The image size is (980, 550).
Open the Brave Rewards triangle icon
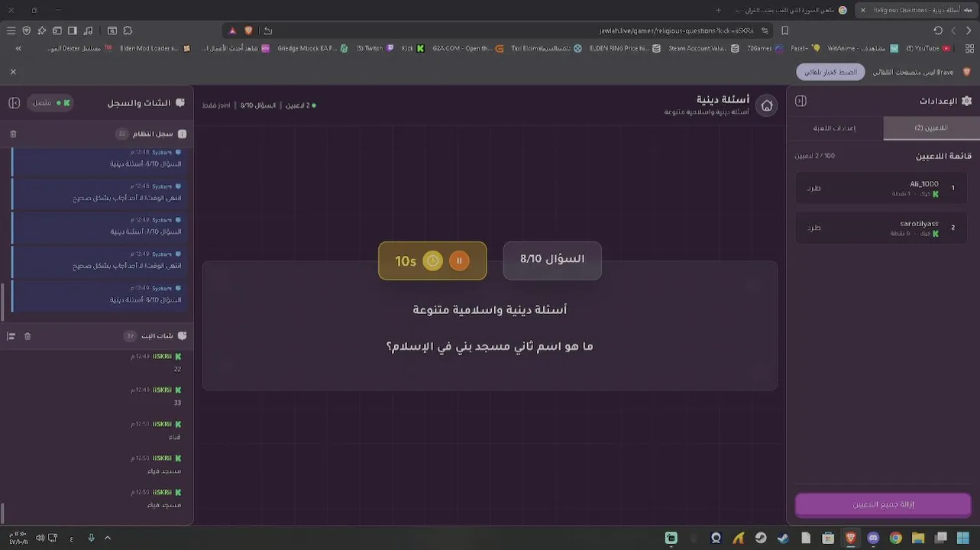(x=232, y=31)
